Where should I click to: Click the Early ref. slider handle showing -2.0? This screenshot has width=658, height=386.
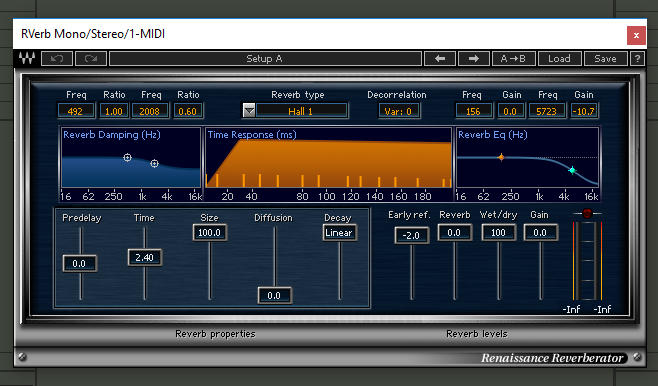[411, 235]
